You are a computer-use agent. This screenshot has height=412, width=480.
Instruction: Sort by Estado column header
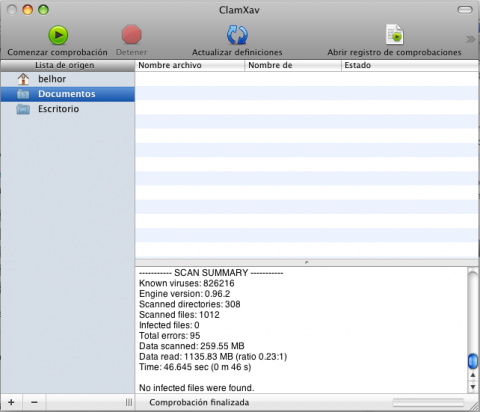tap(410, 65)
